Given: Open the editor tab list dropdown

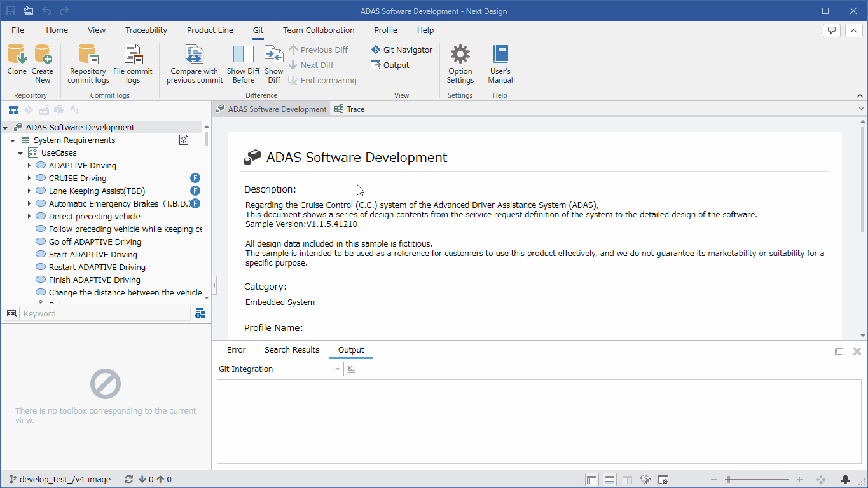Looking at the screenshot, I should [x=861, y=109].
